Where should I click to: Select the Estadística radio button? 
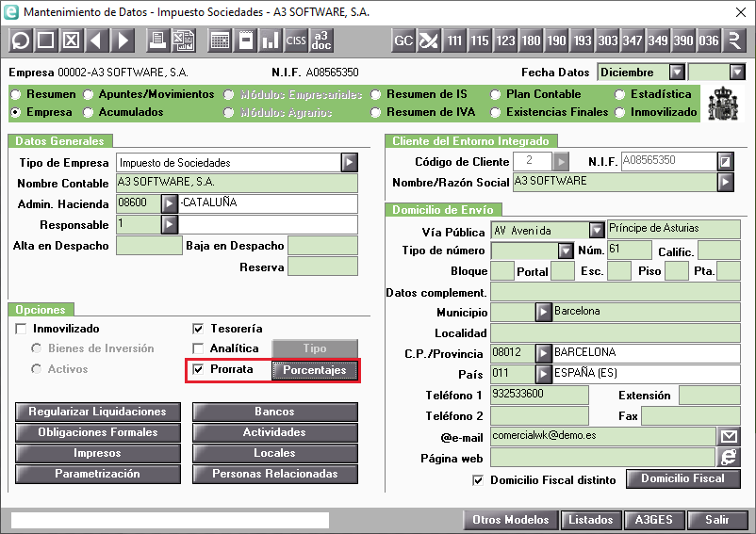[620, 94]
